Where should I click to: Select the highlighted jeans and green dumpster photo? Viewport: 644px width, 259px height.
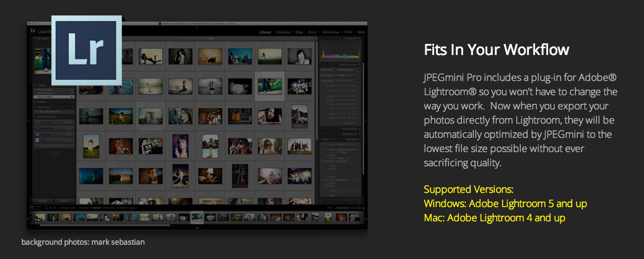(x=269, y=86)
